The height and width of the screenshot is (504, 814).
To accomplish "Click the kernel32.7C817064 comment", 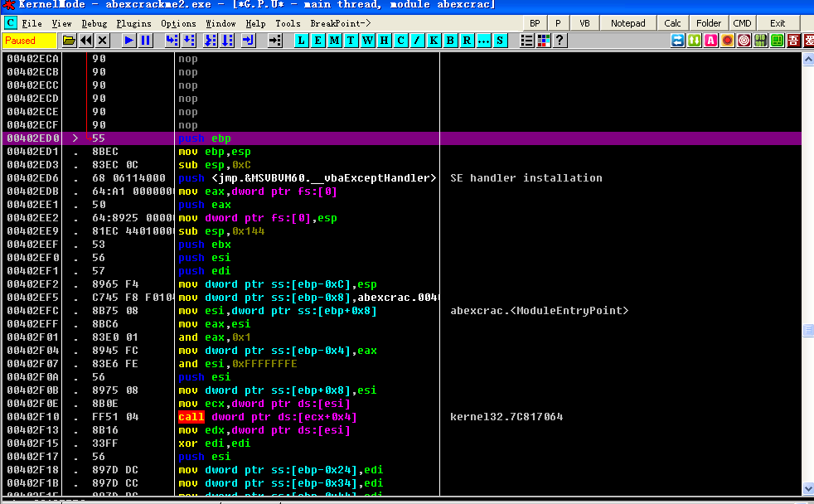I will 506,417.
